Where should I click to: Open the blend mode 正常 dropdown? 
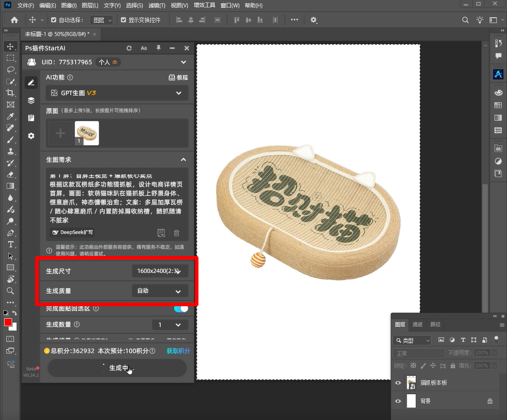point(419,353)
